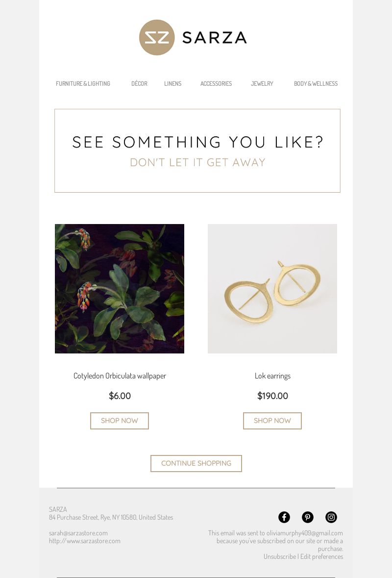Go to the Décor category

click(139, 84)
